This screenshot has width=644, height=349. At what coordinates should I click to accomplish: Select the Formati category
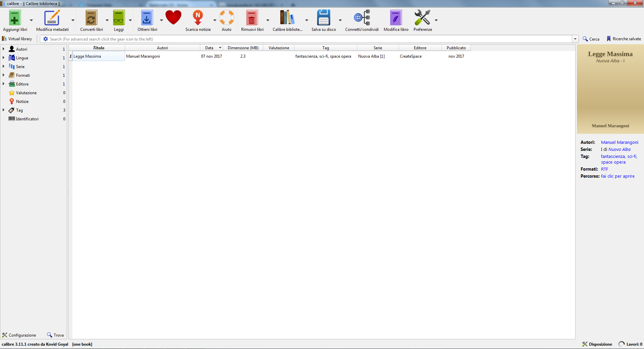[23, 75]
